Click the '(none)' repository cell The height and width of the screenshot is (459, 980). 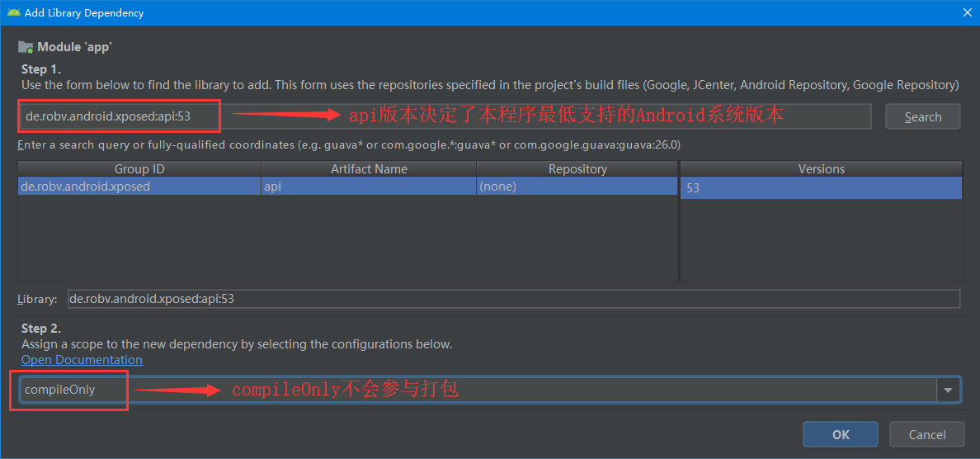(577, 187)
